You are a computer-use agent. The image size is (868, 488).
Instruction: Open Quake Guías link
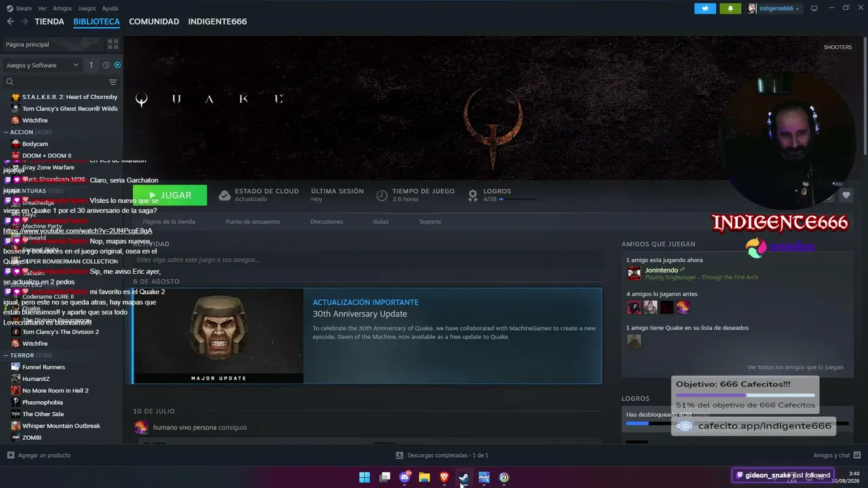click(x=381, y=222)
